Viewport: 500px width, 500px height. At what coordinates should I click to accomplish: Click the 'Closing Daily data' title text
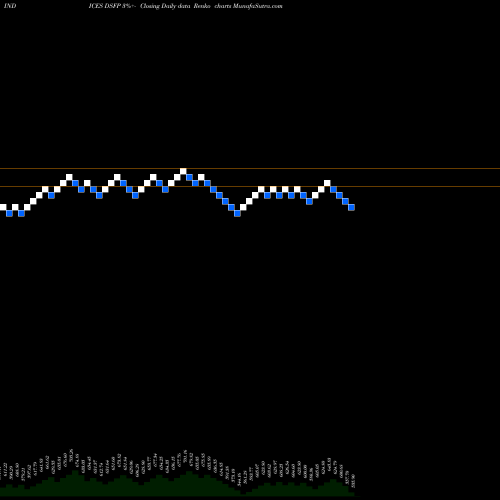[165, 6]
